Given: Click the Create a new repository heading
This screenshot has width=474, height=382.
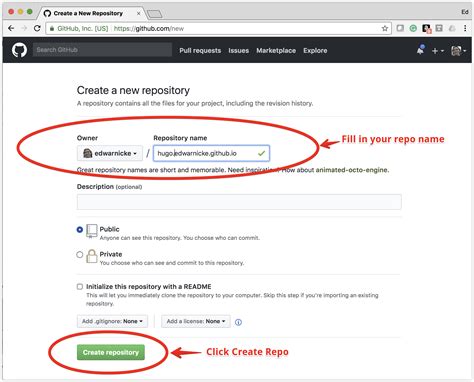Looking at the screenshot, I should [x=133, y=90].
